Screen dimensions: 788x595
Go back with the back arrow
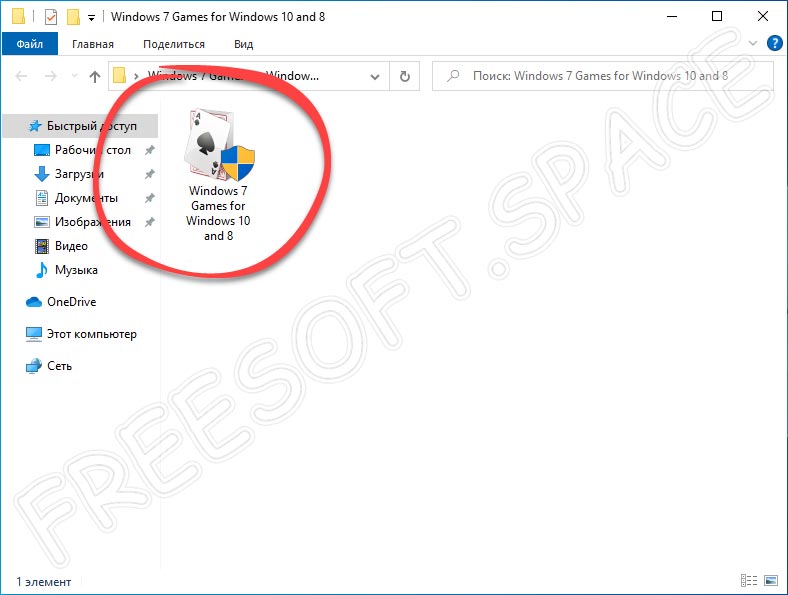coord(22,76)
